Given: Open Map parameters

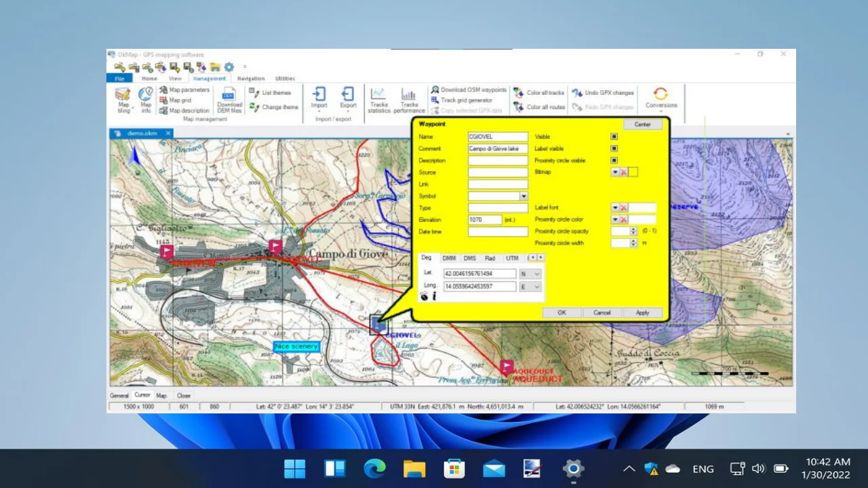Looking at the screenshot, I should [x=184, y=89].
